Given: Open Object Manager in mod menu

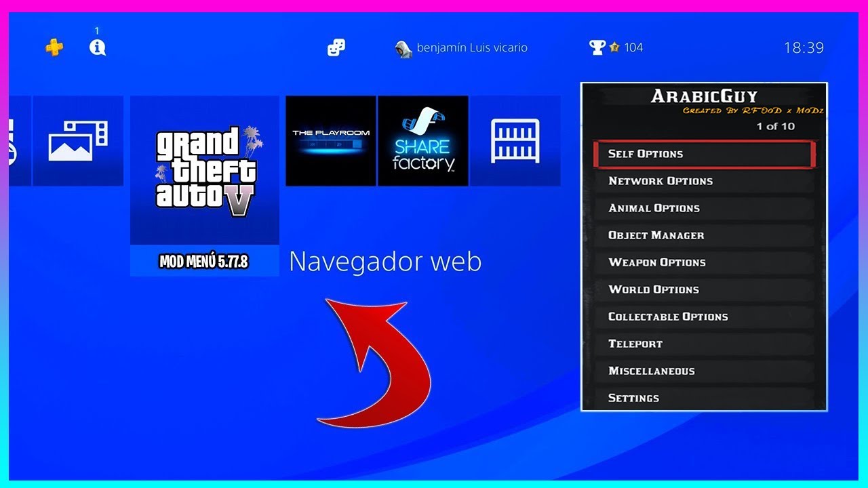Looking at the screenshot, I should [x=704, y=235].
